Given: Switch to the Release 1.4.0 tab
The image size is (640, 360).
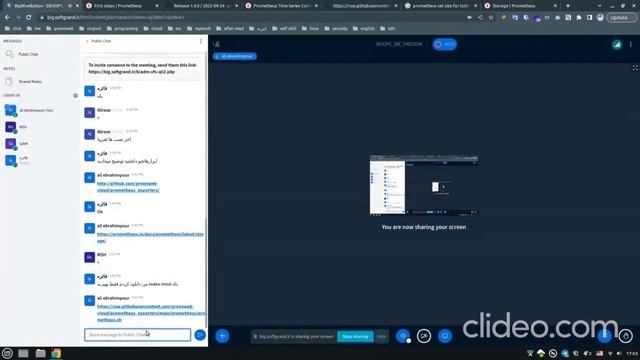Looking at the screenshot, I should tap(201, 6).
